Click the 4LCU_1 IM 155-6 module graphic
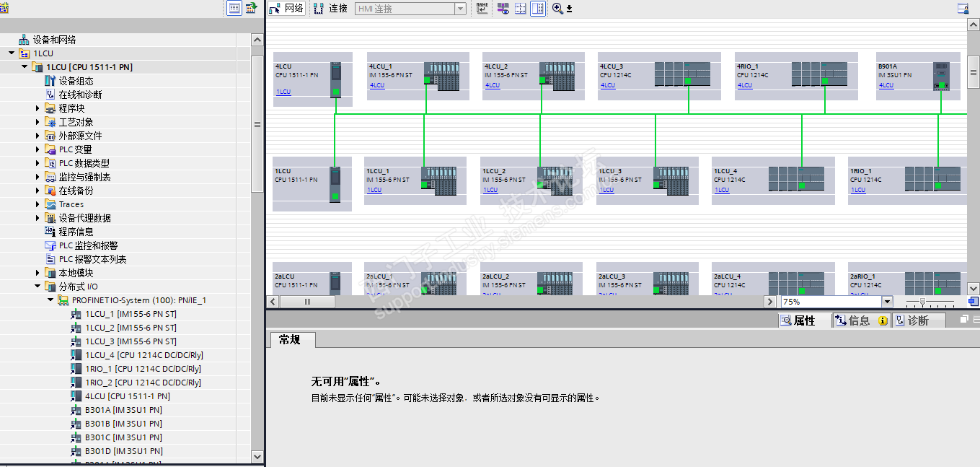This screenshot has width=980, height=467. pos(441,76)
